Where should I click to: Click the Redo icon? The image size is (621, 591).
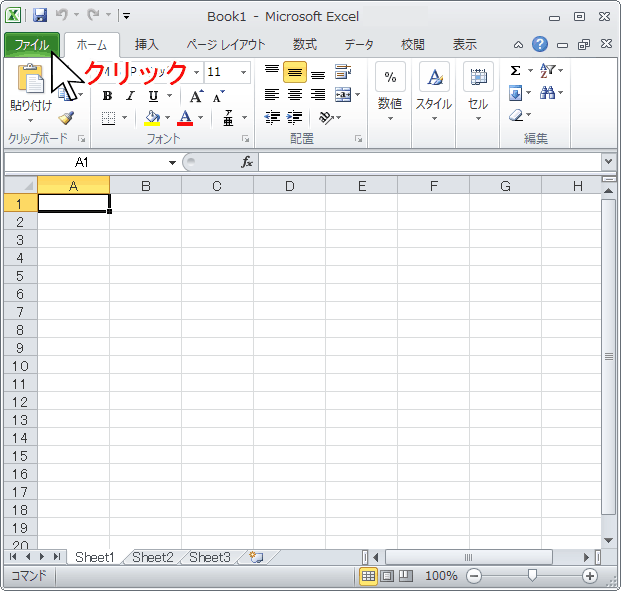(93, 15)
